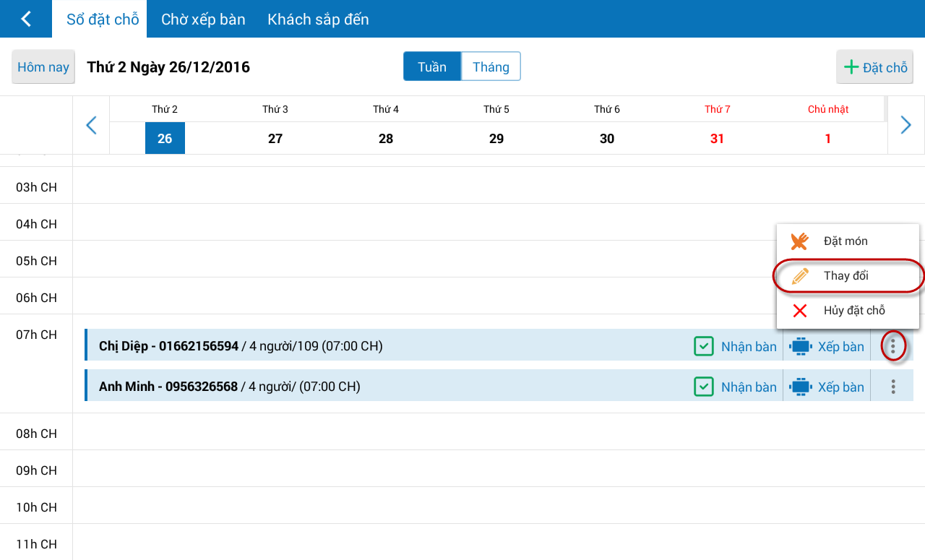Image resolution: width=925 pixels, height=560 pixels.
Task: Open more options for Anh Minh booking
Action: [893, 387]
